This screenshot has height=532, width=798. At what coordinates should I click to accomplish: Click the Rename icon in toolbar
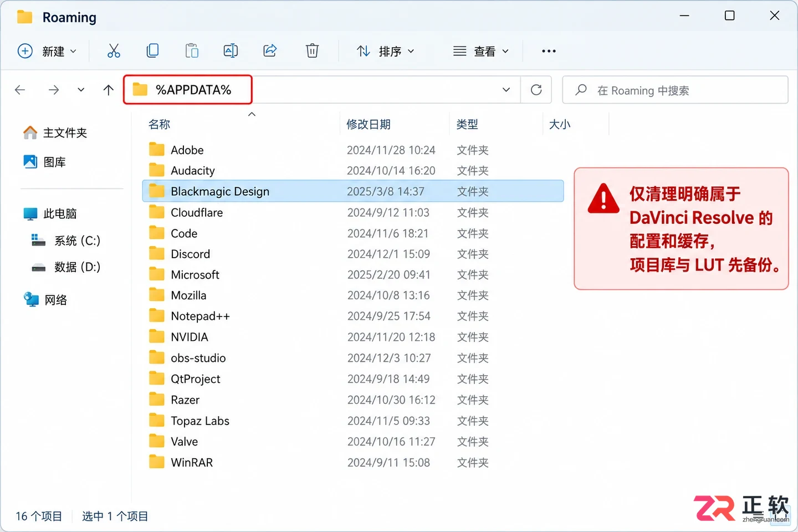coord(231,51)
